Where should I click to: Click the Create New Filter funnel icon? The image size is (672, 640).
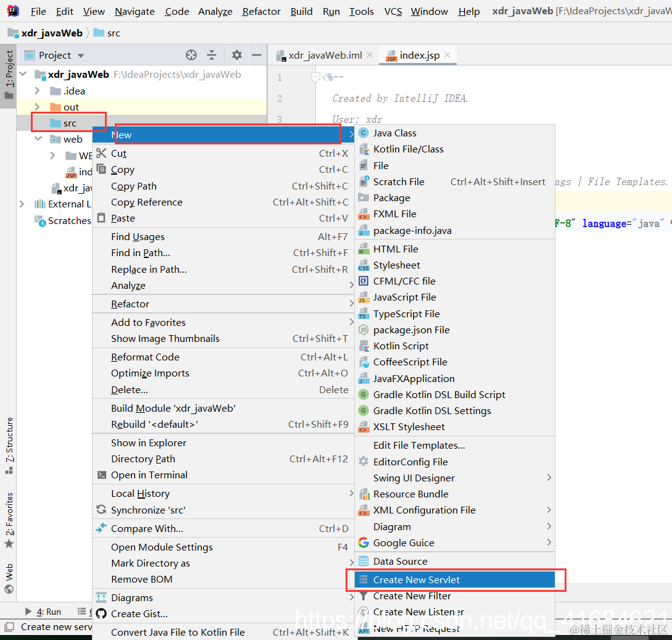(x=363, y=596)
